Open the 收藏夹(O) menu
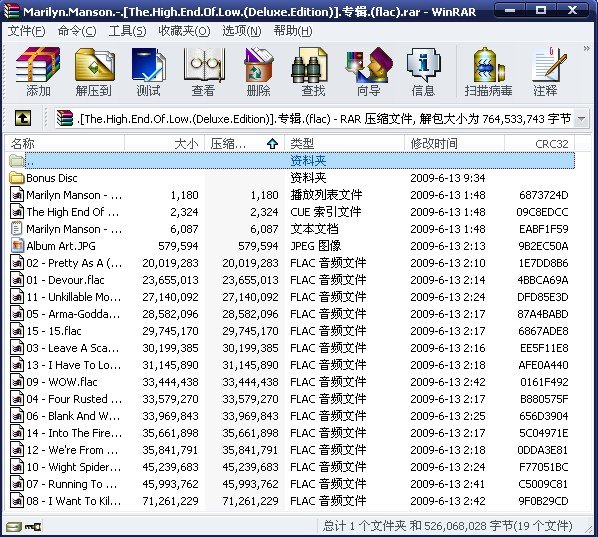Image resolution: width=598 pixels, height=537 pixels. 184,31
